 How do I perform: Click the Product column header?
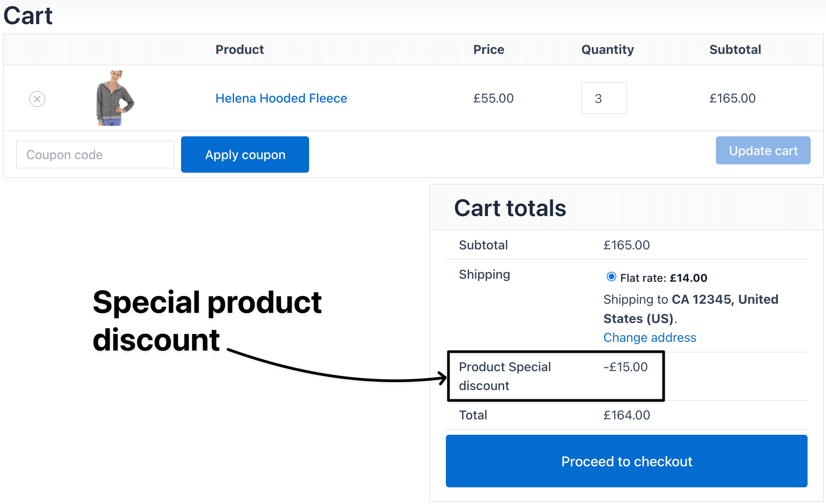click(239, 50)
